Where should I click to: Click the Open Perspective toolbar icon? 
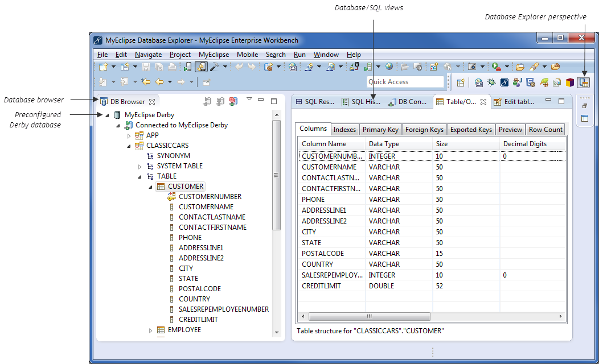point(461,82)
